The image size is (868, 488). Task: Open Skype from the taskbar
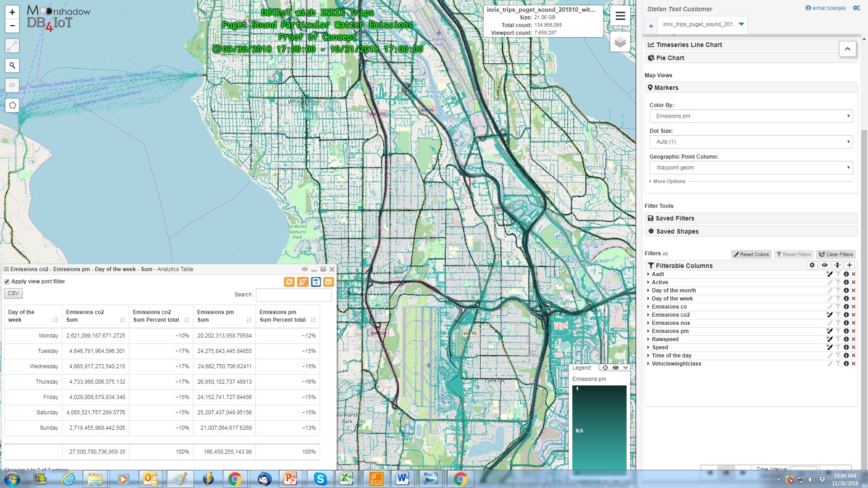coord(320,479)
